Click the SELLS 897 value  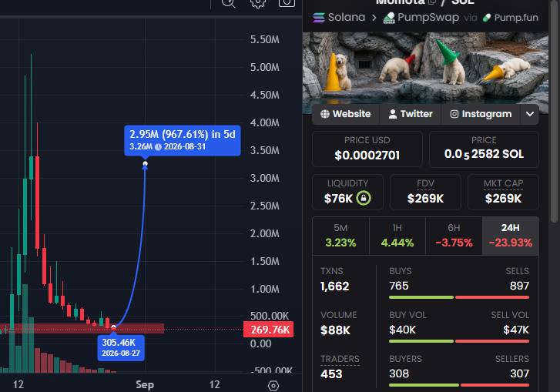(519, 286)
